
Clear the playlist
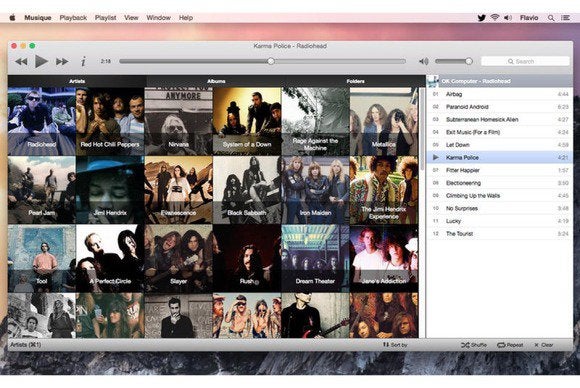[544, 345]
